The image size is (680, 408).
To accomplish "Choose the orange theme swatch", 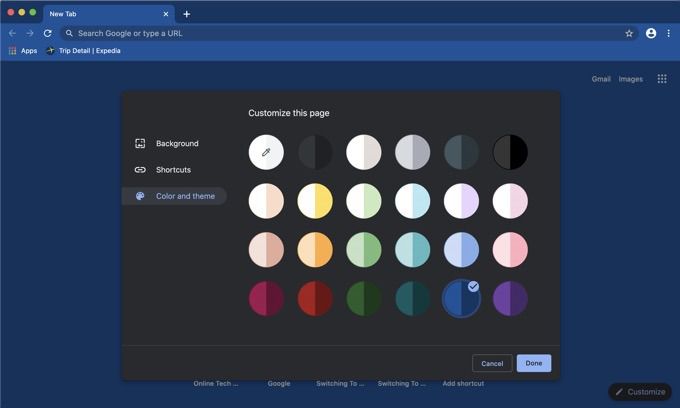I will click(x=315, y=250).
